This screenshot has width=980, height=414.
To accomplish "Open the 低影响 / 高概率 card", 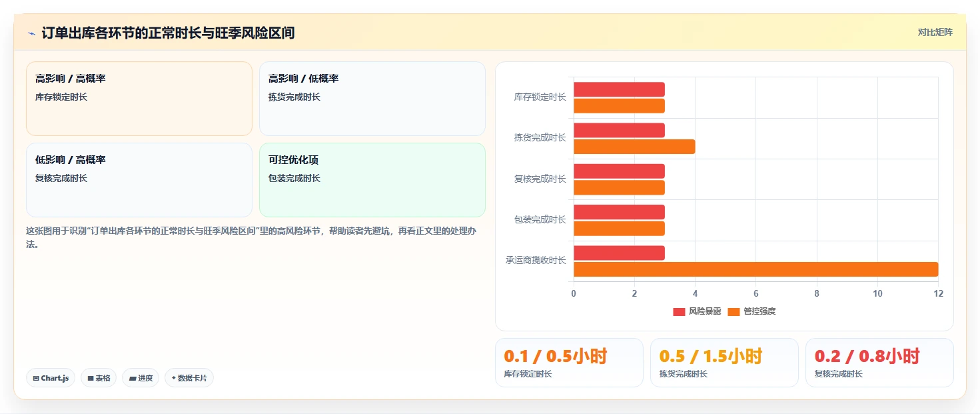I will pyautogui.click(x=139, y=180).
